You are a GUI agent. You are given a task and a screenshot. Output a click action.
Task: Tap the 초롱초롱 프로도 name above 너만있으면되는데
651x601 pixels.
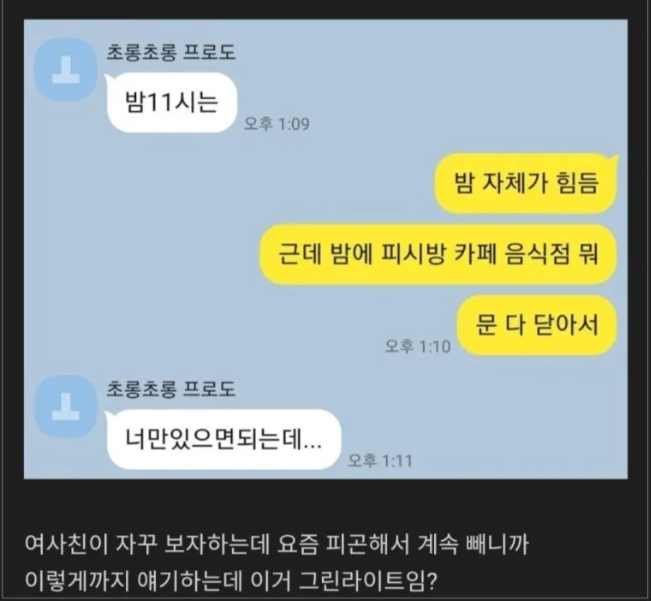(171, 389)
